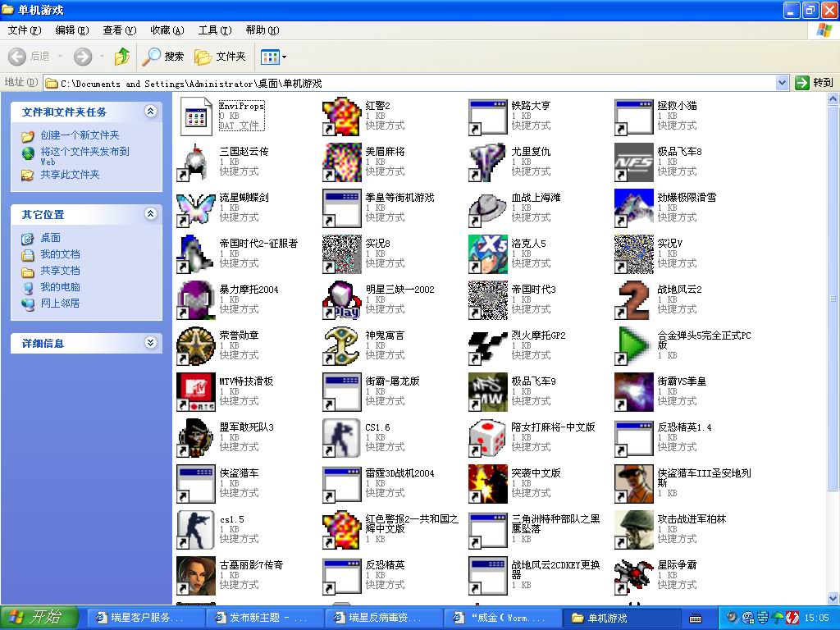Open 我的文档 from other places
This screenshot has width=840, height=630.
tap(60, 254)
